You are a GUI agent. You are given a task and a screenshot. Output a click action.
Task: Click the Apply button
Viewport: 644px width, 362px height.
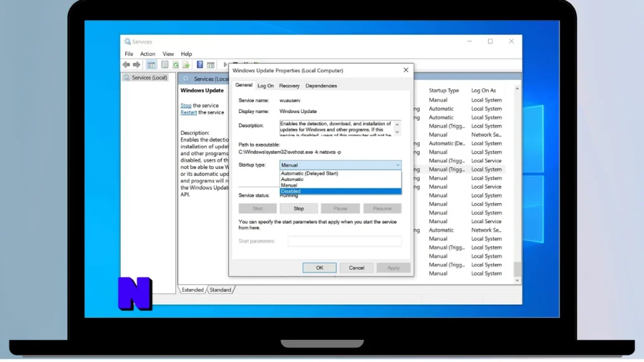393,268
